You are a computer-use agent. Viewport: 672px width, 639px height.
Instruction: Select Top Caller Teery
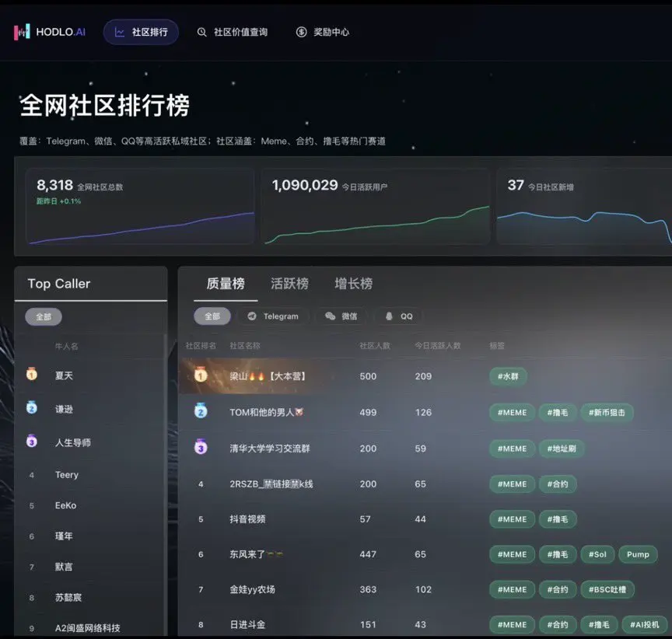(67, 475)
